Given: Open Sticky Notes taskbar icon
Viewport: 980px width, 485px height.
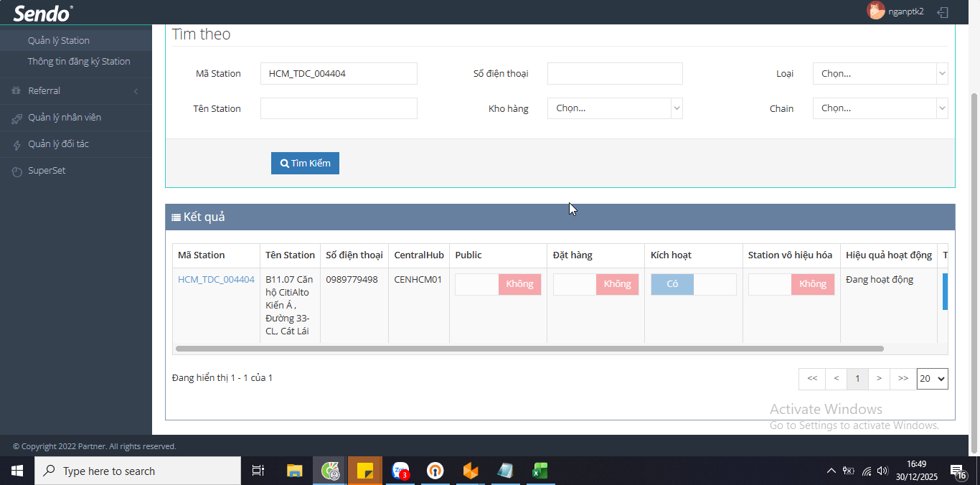Looking at the screenshot, I should click(365, 471).
